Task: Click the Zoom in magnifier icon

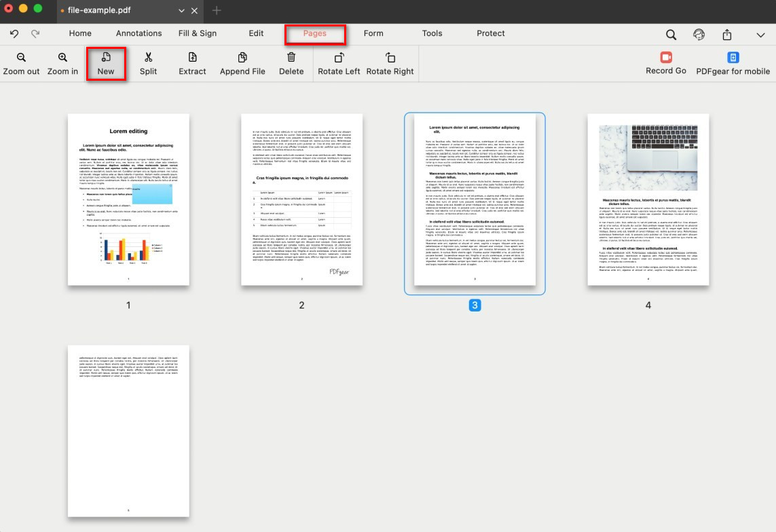Action: click(x=62, y=58)
